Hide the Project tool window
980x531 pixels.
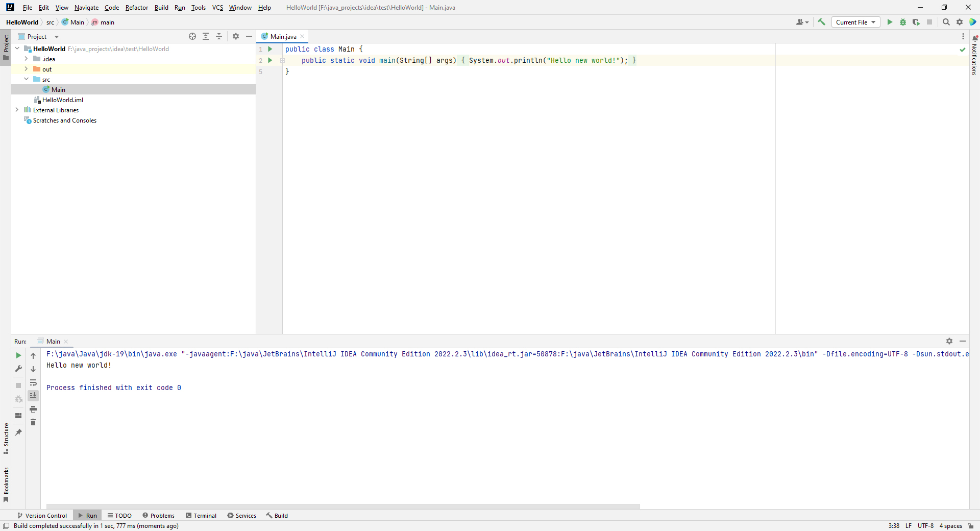[x=249, y=36]
